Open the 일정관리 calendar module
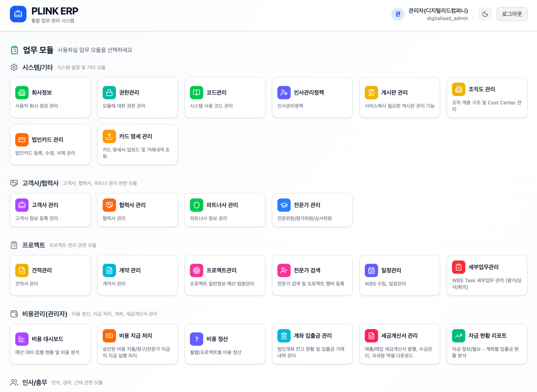Screen dimensions: 537x392 pyautogui.click(x=399, y=275)
